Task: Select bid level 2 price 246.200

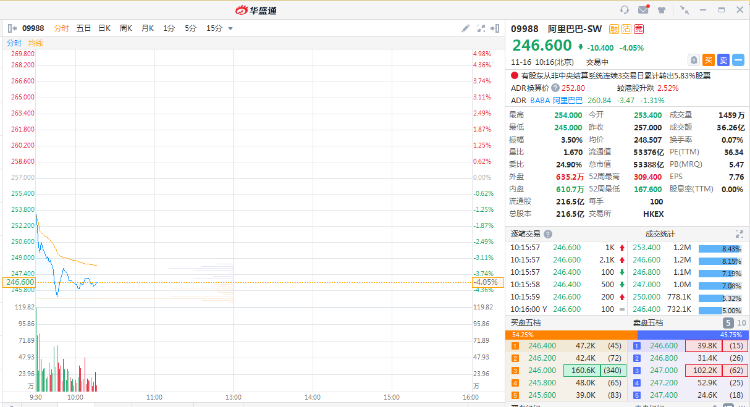Action: tap(542, 358)
